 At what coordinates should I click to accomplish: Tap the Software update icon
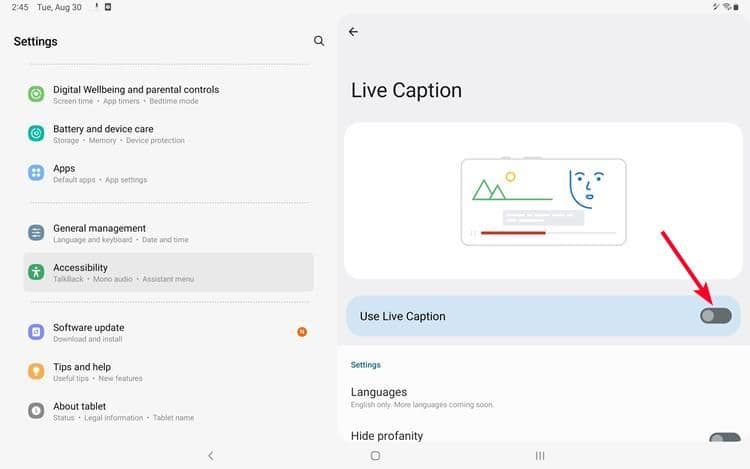tap(36, 332)
